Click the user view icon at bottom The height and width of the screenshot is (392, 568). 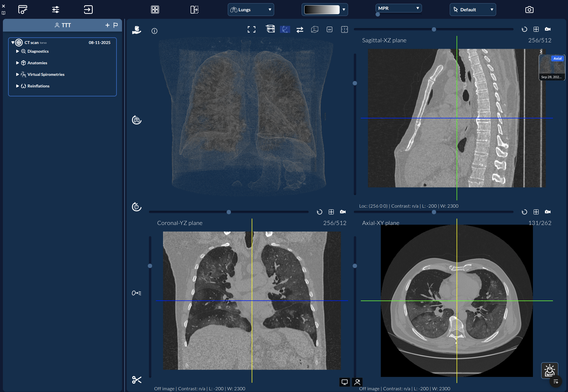[x=357, y=382]
